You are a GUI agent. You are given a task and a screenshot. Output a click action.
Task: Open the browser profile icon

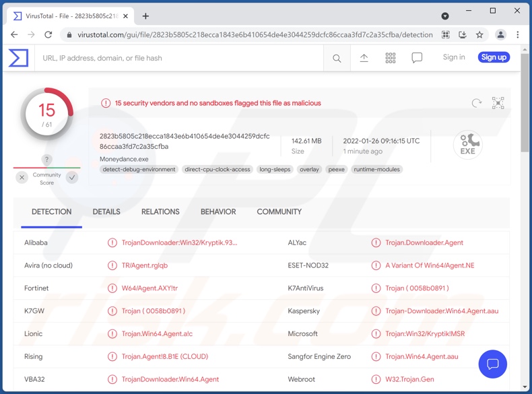pyautogui.click(x=500, y=34)
